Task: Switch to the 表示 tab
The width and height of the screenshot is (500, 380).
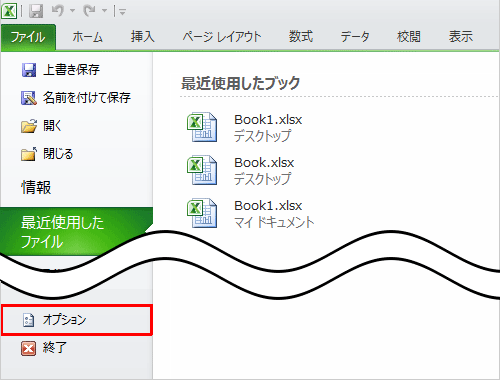Action: 461,37
